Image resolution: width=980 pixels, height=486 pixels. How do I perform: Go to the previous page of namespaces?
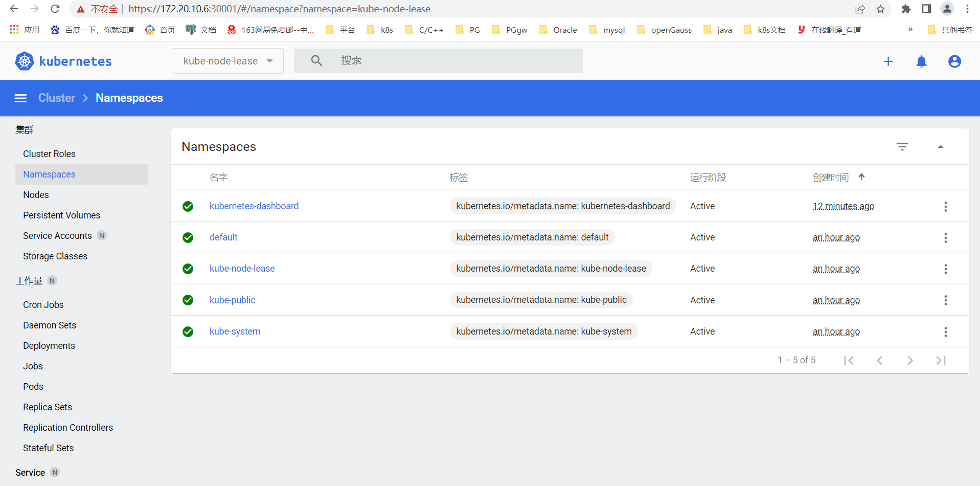point(879,360)
